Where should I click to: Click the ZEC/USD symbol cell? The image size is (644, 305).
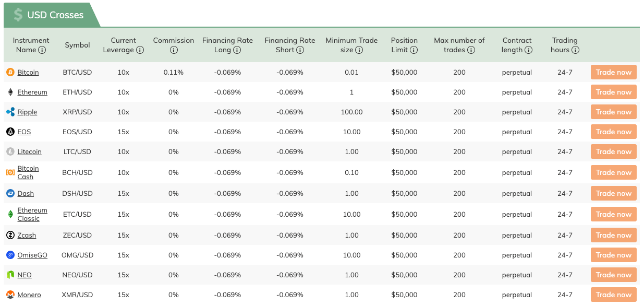tap(77, 235)
